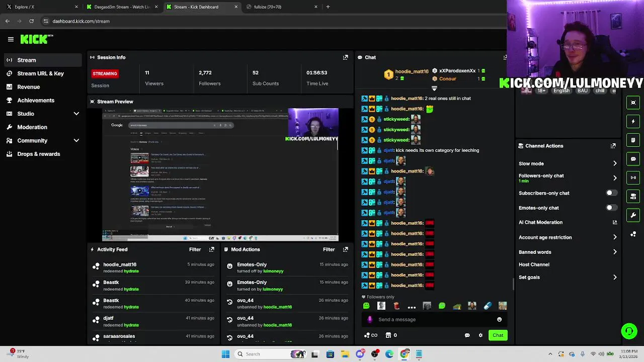Image resolution: width=644 pixels, height=362 pixels.
Task: Insert the popcorn emote
Action: (x=396, y=306)
